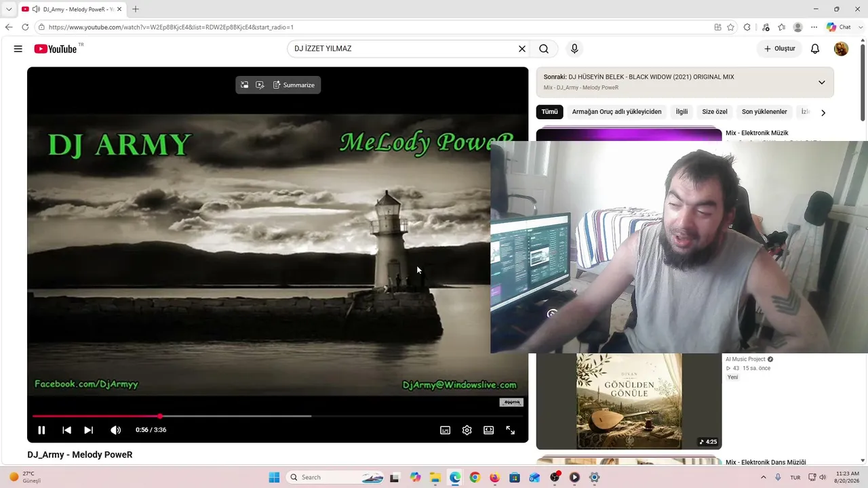Show hidden system tray icons
868x488 pixels.
click(x=764, y=477)
